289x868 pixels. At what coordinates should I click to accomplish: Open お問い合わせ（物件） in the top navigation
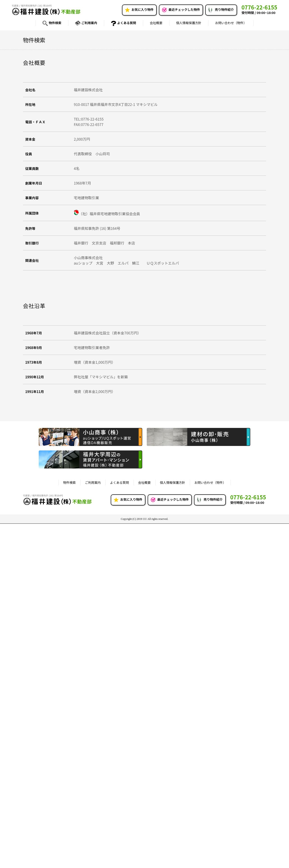point(231,23)
